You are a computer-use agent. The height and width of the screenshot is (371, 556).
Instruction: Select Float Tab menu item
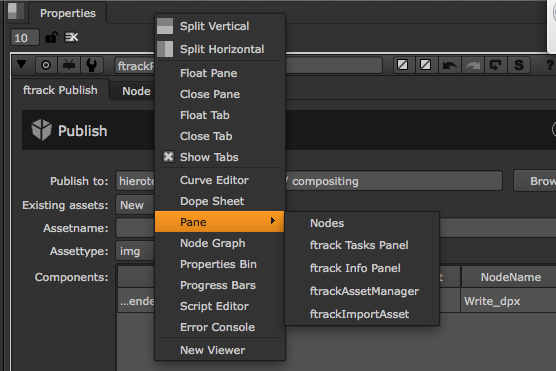click(x=220, y=115)
